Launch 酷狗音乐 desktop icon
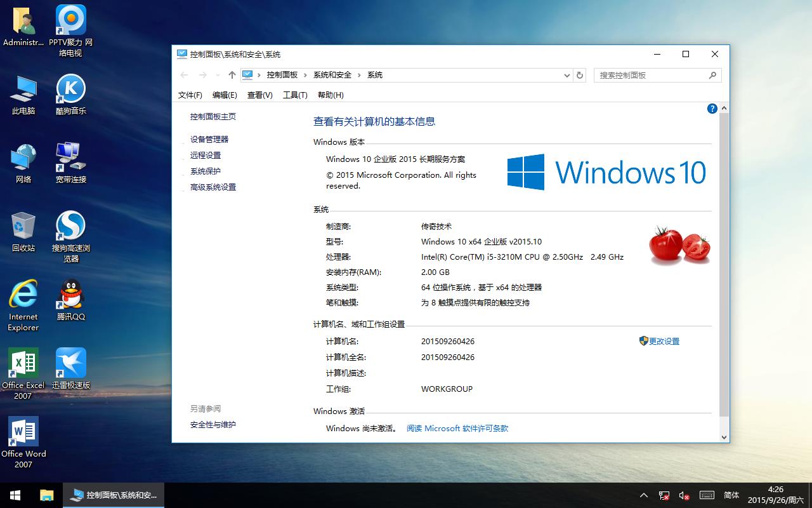 click(x=71, y=95)
